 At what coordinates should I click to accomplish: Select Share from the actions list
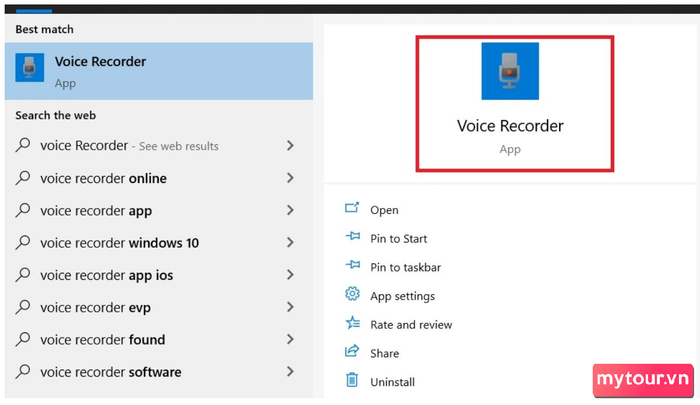(x=384, y=353)
